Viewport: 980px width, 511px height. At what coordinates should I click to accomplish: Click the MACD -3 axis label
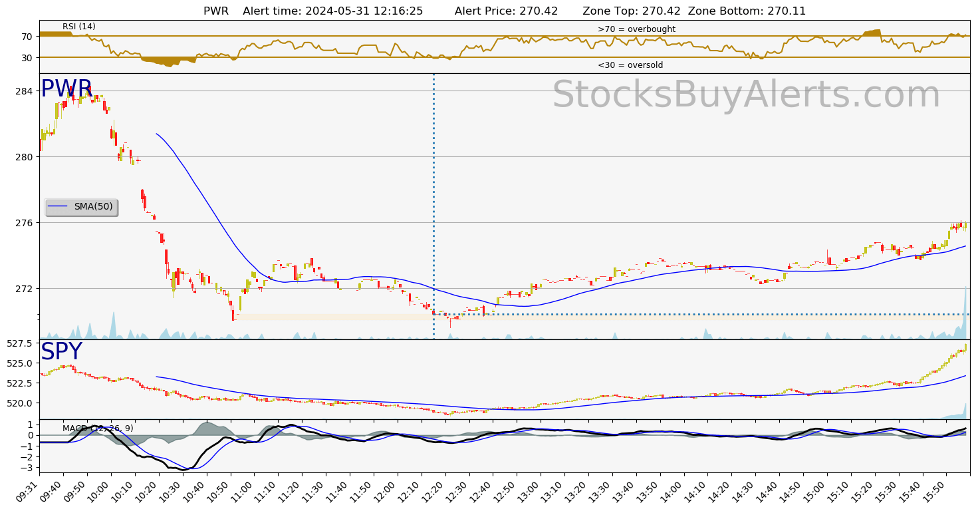[x=25, y=468]
